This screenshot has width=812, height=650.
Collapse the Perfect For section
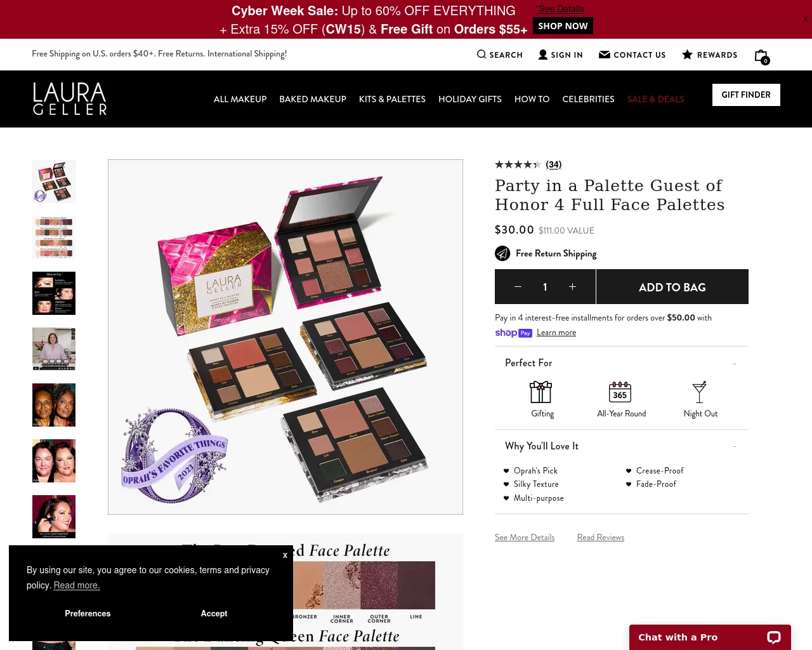735,363
